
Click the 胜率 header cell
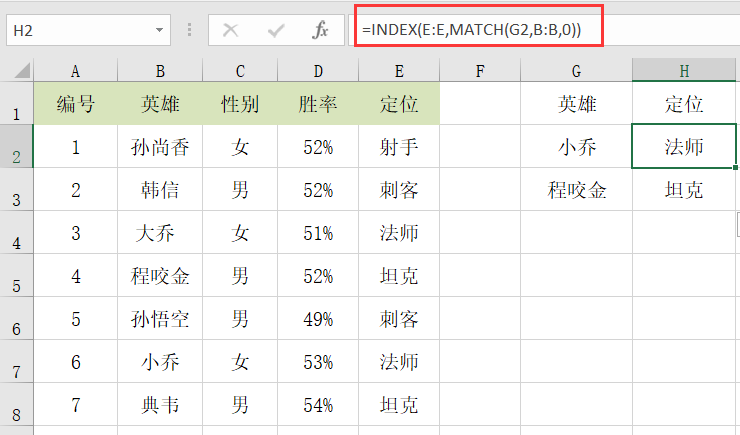[318, 104]
